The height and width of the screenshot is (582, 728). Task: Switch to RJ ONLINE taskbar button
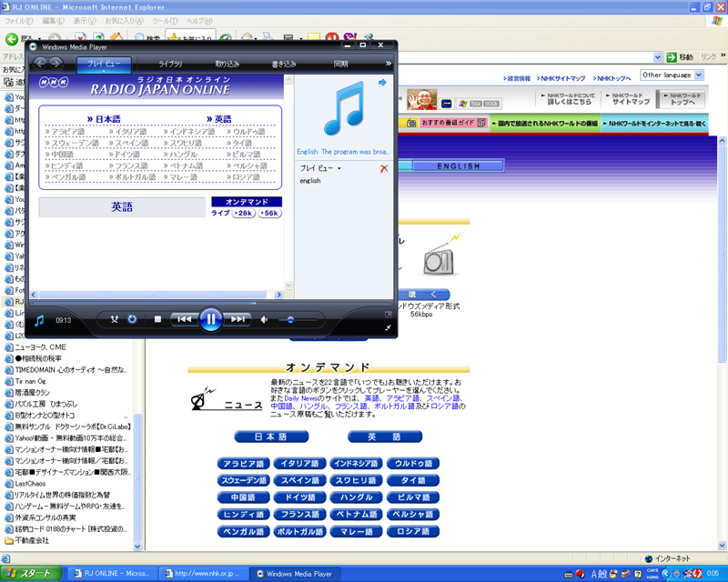pos(111,574)
